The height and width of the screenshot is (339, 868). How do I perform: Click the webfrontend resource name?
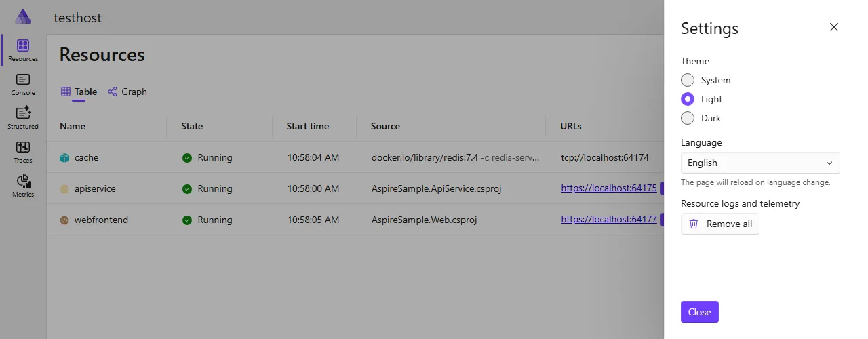coord(101,220)
